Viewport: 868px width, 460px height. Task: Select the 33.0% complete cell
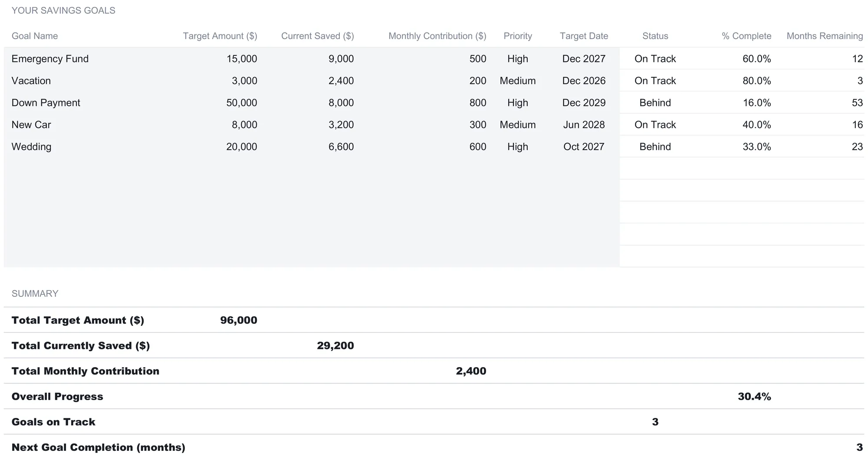(x=757, y=147)
